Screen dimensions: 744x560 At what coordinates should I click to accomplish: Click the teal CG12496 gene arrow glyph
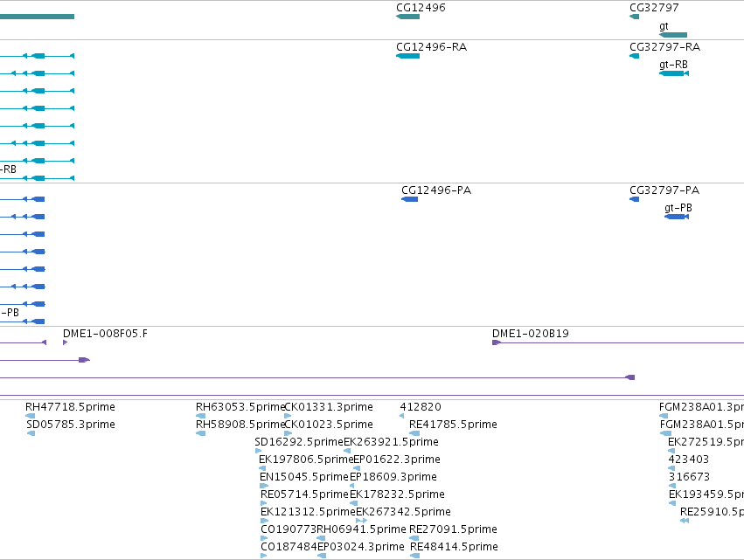[x=407, y=17]
